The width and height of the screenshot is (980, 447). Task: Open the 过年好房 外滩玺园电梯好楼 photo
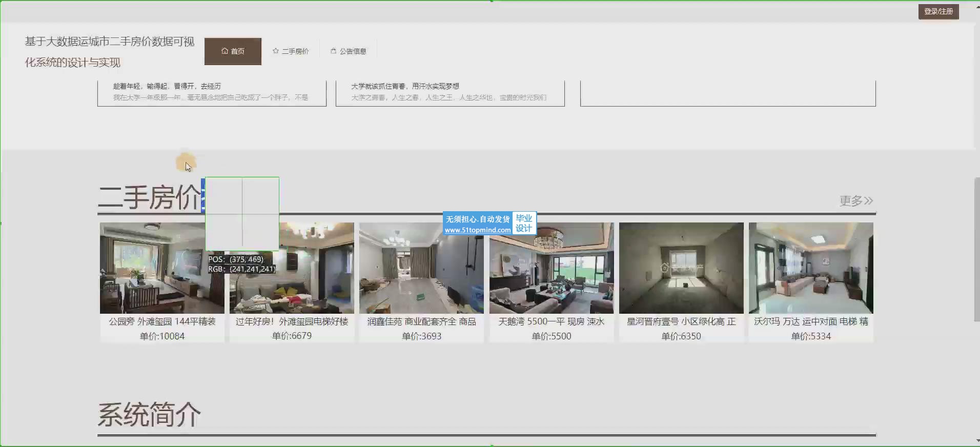pos(292,268)
